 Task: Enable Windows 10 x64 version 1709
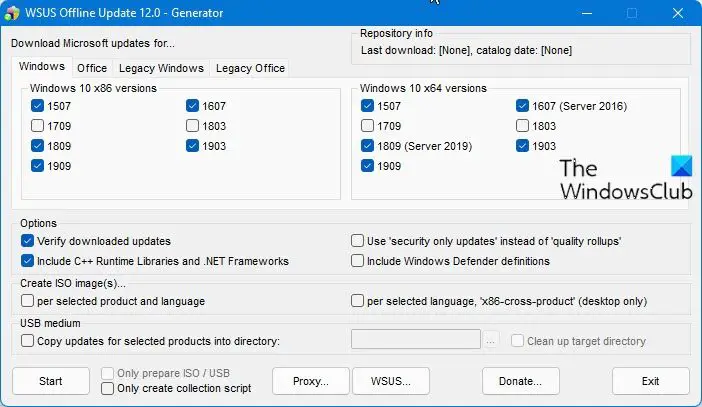click(x=367, y=125)
